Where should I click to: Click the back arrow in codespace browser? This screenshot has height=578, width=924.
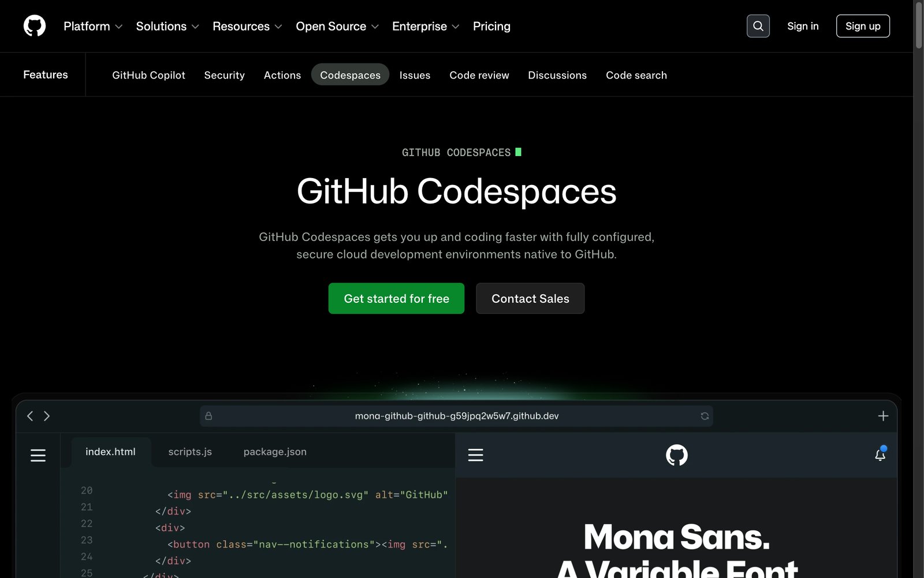tap(30, 416)
